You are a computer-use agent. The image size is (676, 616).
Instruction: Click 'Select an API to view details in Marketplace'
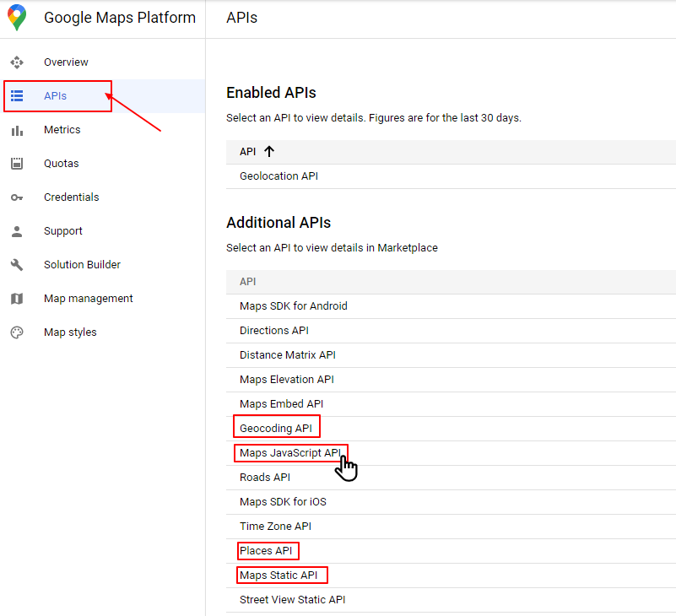[332, 248]
